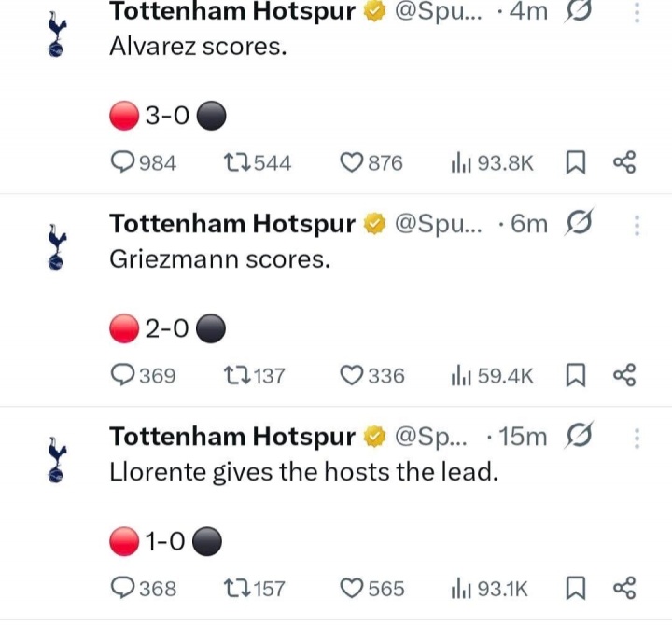This screenshot has height=627, width=672.
Task: Like the Griezmann scores tweet
Action: pos(351,375)
